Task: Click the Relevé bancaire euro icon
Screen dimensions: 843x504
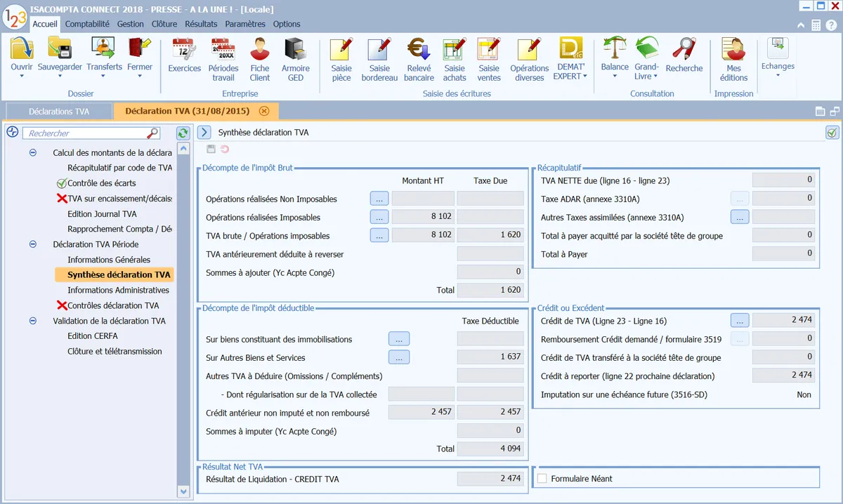Action: (419, 51)
